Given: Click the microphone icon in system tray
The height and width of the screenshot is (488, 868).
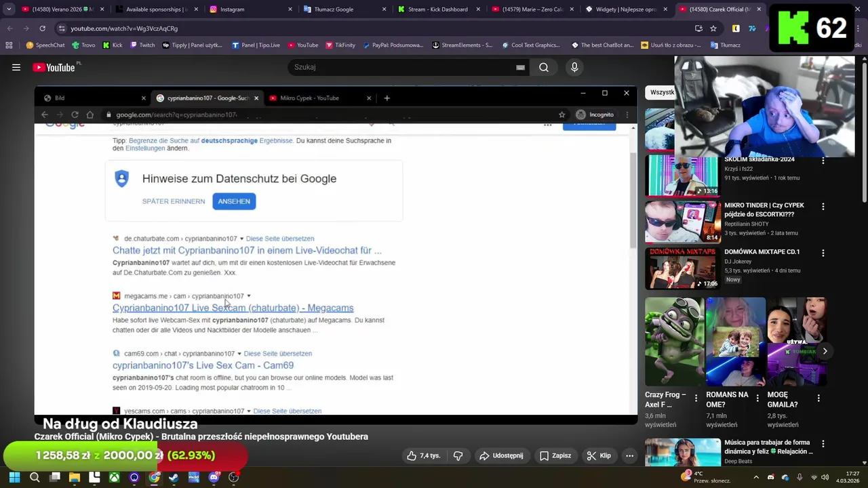Looking at the screenshot, I should pyautogui.click(x=800, y=477).
